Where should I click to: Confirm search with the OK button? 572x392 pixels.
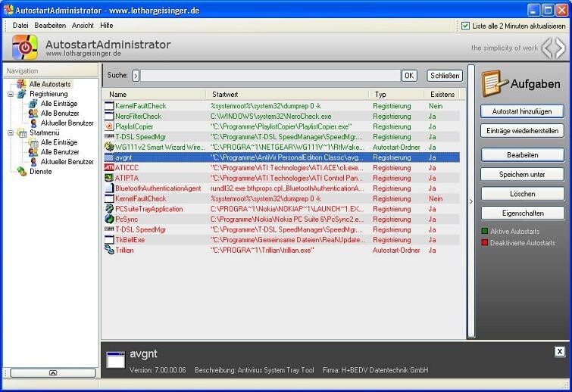pyautogui.click(x=409, y=76)
